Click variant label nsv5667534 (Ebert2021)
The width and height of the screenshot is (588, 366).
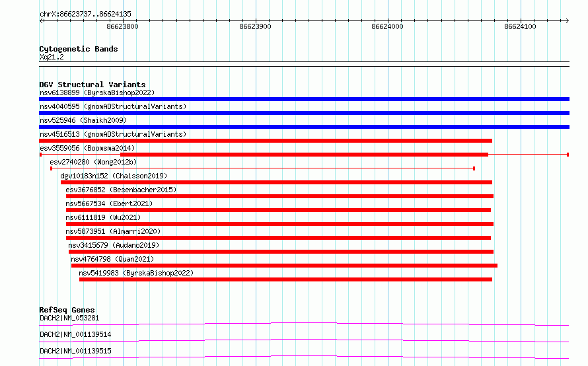point(109,203)
